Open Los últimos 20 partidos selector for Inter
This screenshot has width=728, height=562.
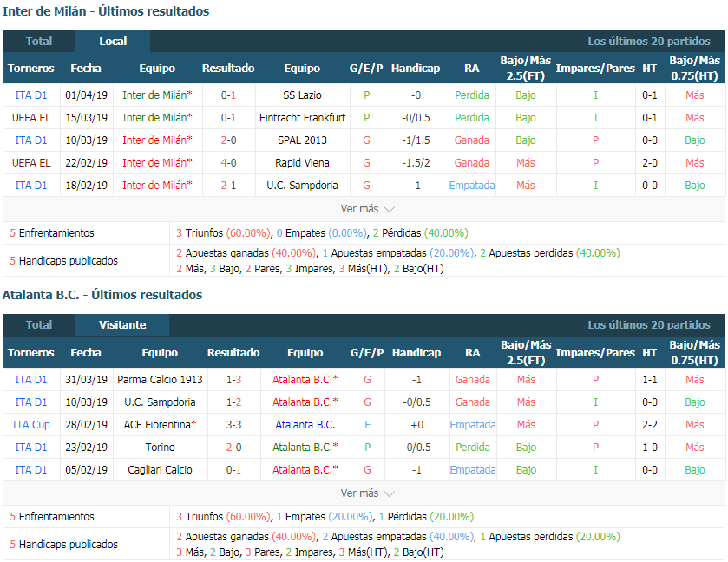click(649, 42)
